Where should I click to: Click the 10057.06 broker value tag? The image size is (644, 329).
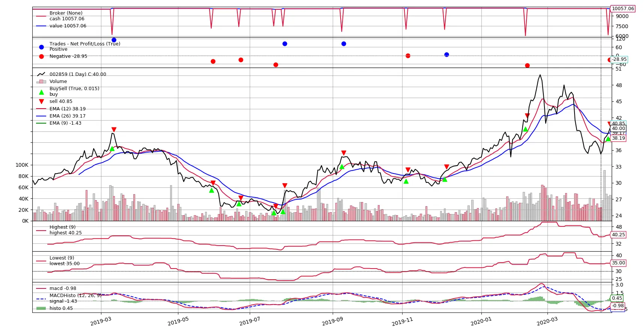(x=623, y=9)
